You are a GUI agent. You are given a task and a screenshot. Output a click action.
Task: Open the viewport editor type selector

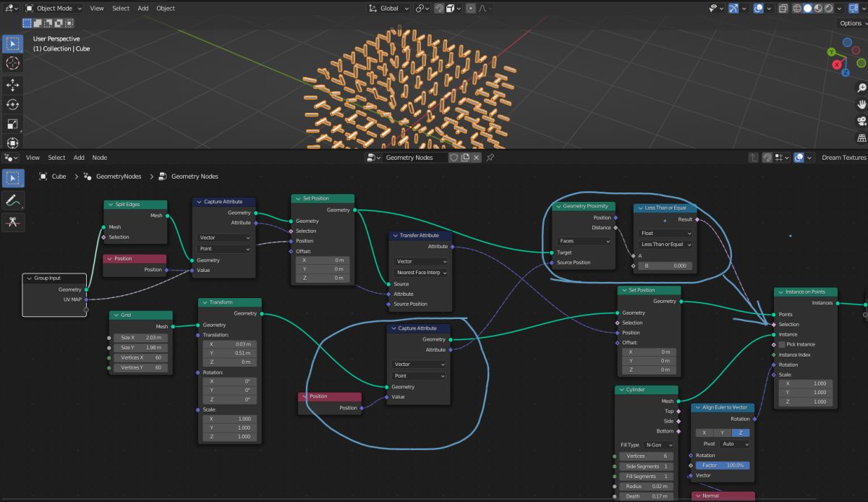(x=11, y=8)
